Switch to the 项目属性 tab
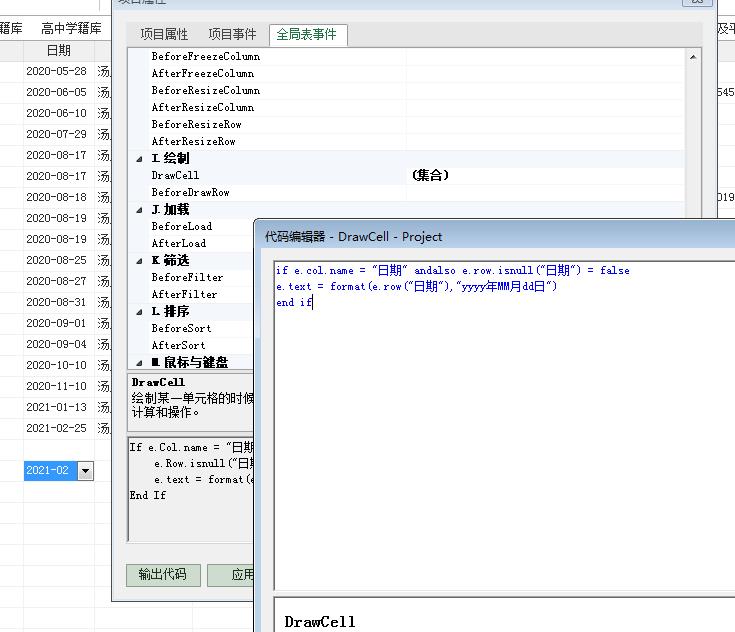The width and height of the screenshot is (735, 632). (x=164, y=34)
